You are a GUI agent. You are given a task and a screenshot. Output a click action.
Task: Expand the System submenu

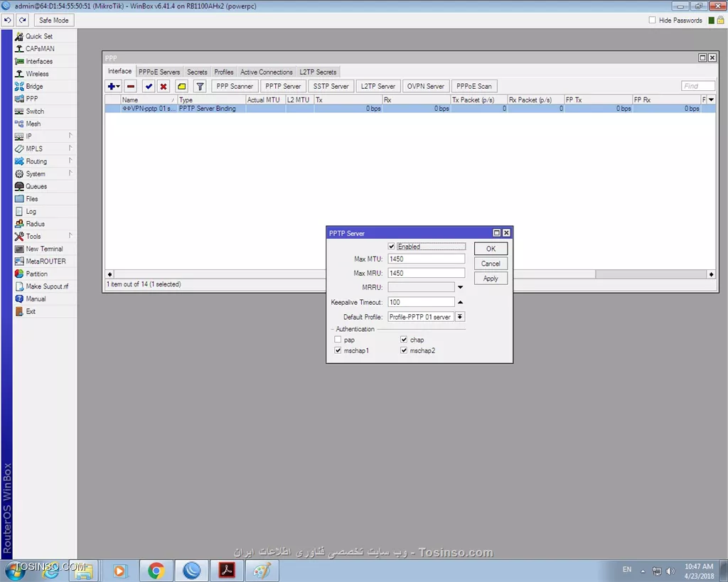coord(70,173)
